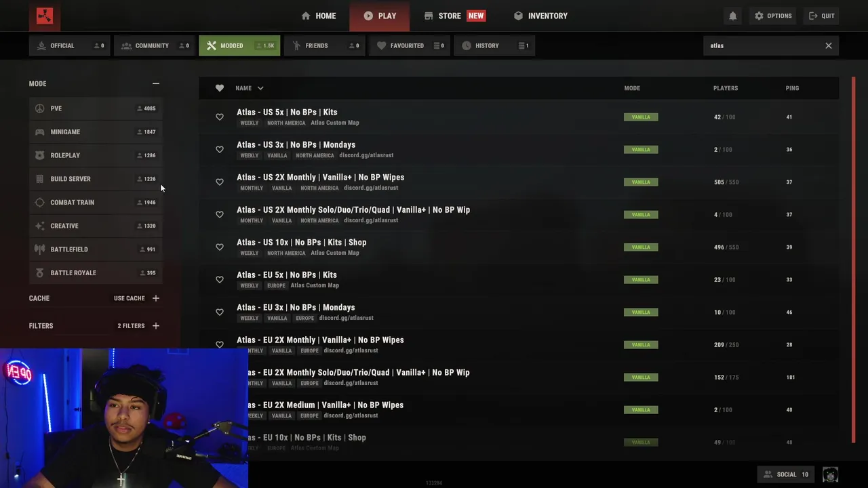Collapse the Mode section
Image resolution: width=868 pixels, height=488 pixels.
click(x=156, y=83)
